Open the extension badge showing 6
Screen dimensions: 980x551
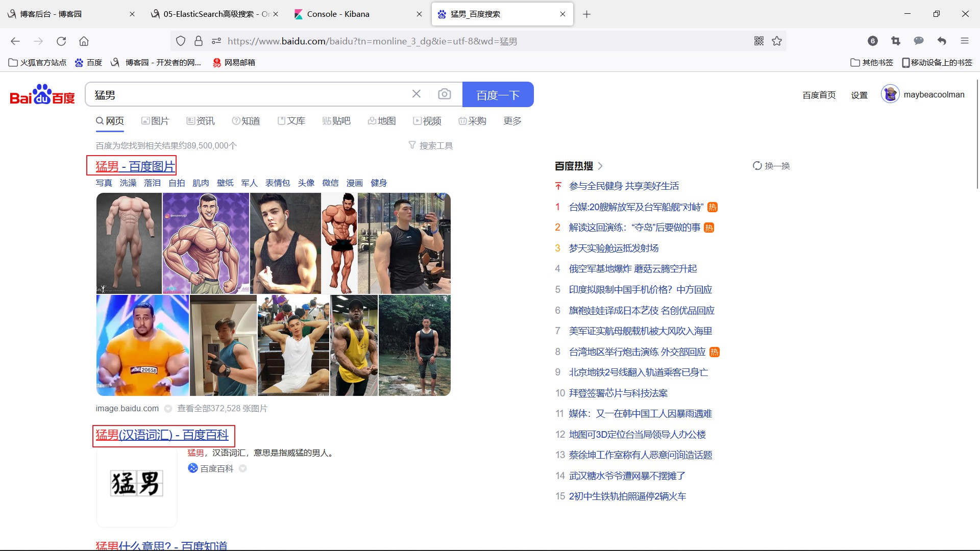coord(873,41)
